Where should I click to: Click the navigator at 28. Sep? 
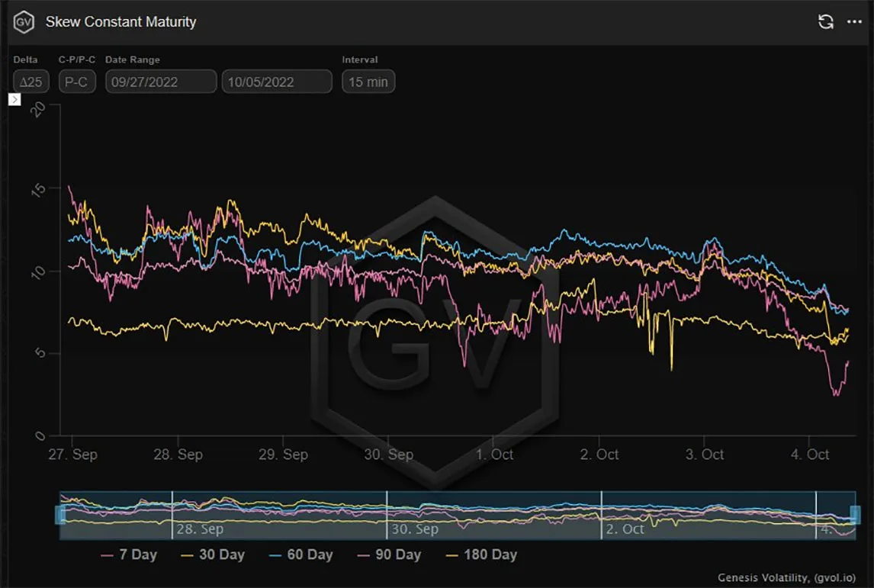[200, 529]
